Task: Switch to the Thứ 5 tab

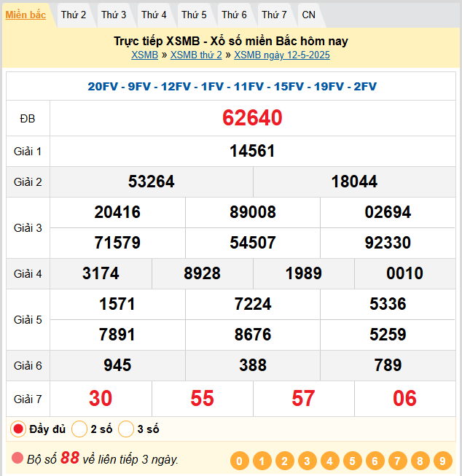Action: click(194, 15)
